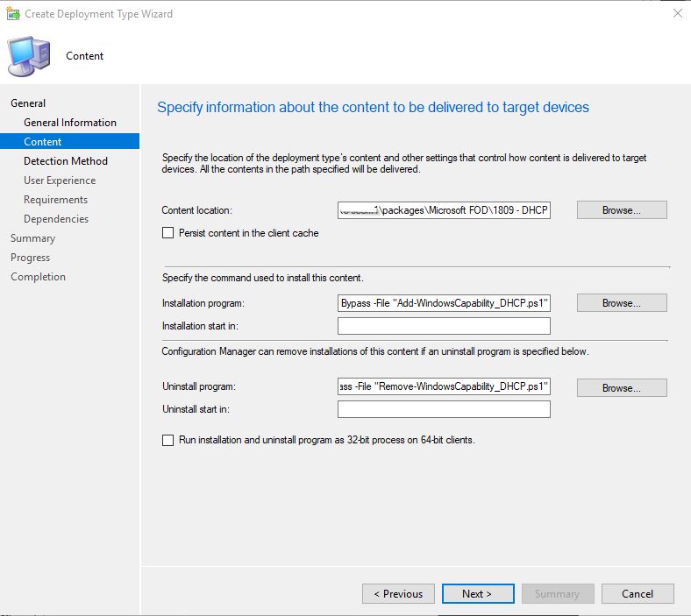Click the 'Uninstall start in:' label
Screen dimensions: 691x616
(196, 409)
